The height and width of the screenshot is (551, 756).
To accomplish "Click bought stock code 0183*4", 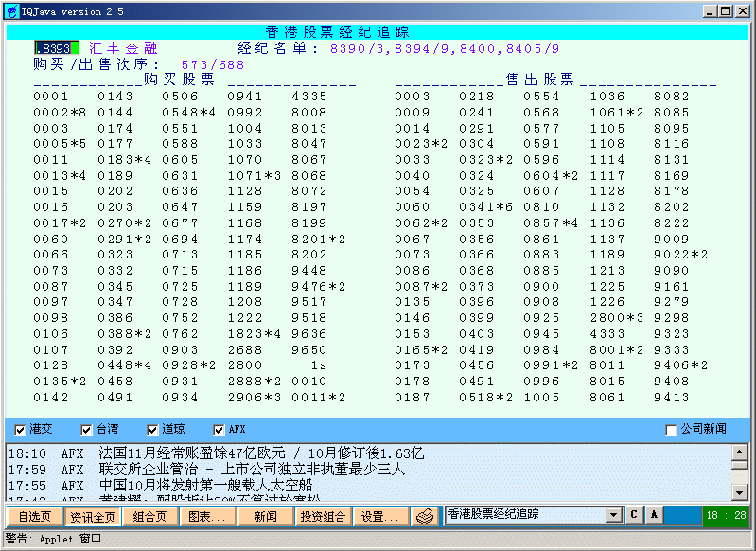I will (x=124, y=160).
